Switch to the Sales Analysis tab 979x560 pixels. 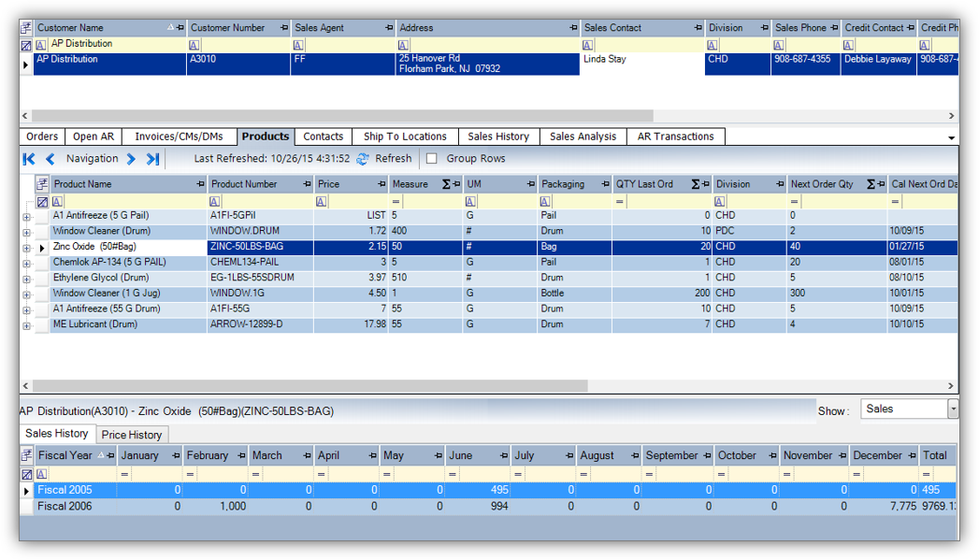coord(583,136)
